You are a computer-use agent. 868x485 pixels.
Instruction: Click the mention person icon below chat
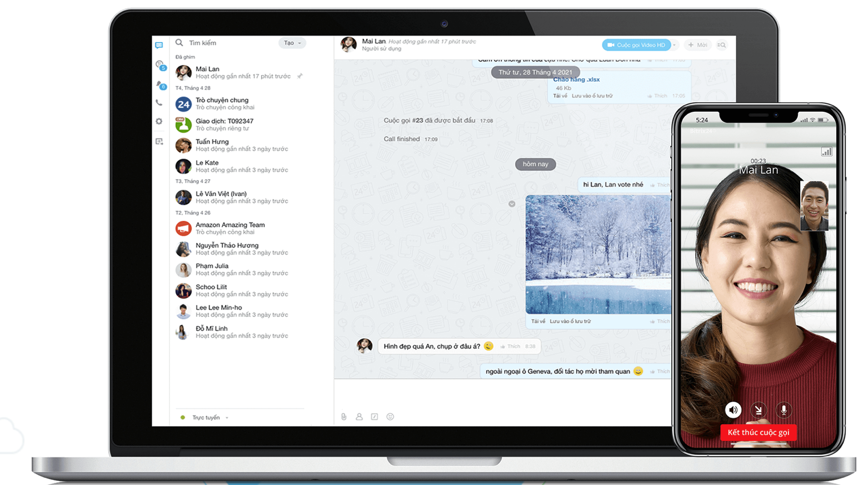coord(359,417)
